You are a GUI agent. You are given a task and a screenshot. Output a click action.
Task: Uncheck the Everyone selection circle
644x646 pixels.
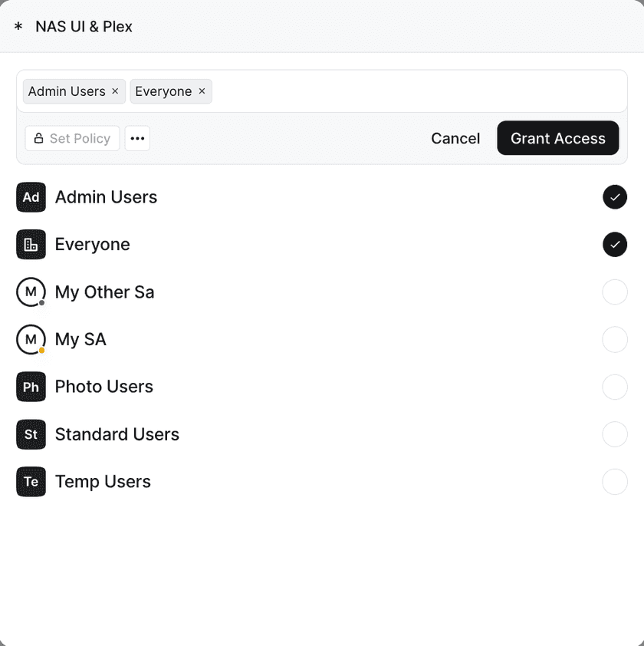click(x=615, y=244)
